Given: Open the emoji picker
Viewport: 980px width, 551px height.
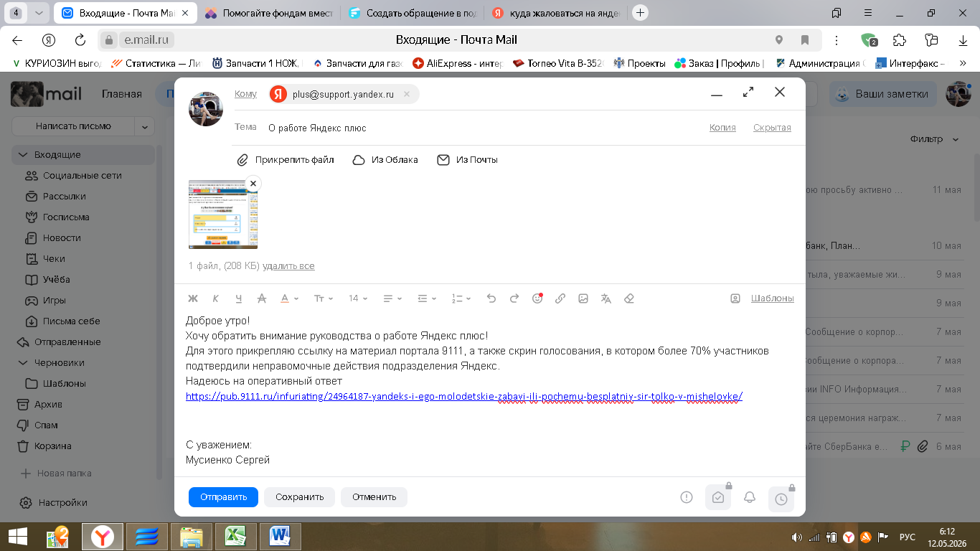Looking at the screenshot, I should click(537, 298).
